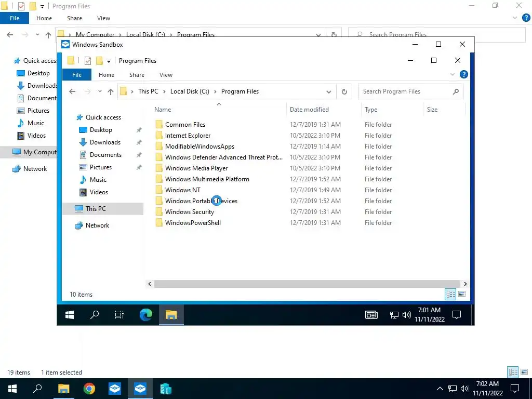Click the Sandbox horizontal scrollbar thumb

307,284
